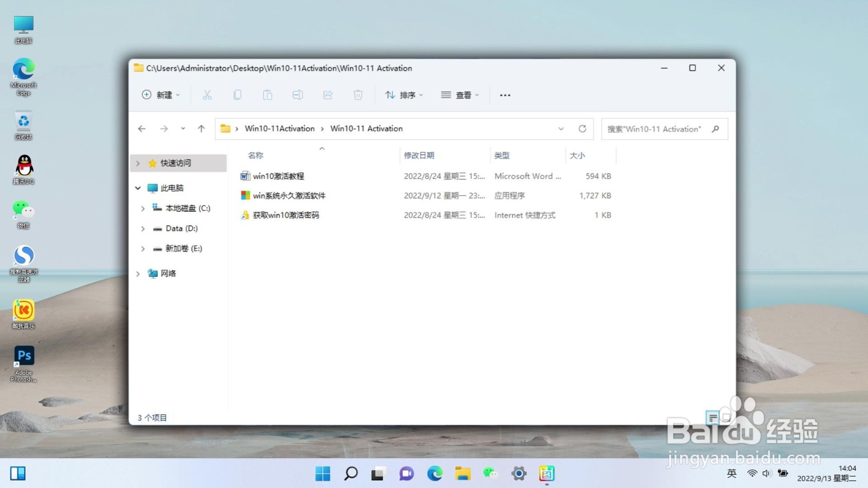Go forward with the right arrow
This screenshot has width=868, height=488.
click(164, 129)
